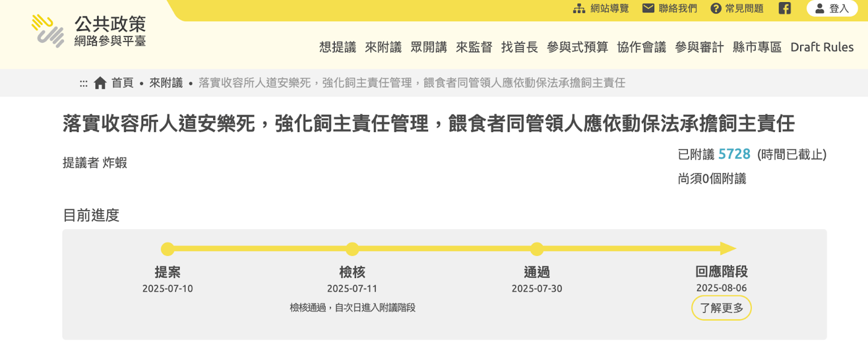Click the three-dots accesskey marker in breadcrumb
The width and height of the screenshot is (868, 352).
coord(84,84)
